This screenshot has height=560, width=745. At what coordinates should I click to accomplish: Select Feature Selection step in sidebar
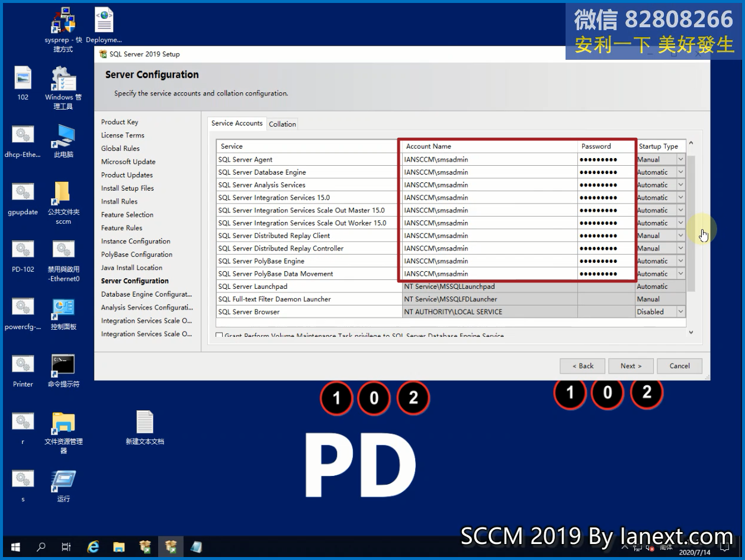127,214
